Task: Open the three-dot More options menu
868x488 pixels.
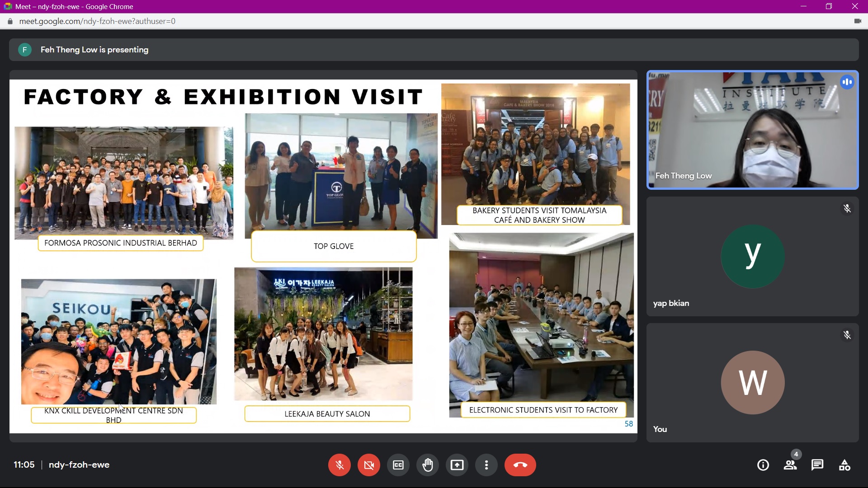Action: coord(486,465)
